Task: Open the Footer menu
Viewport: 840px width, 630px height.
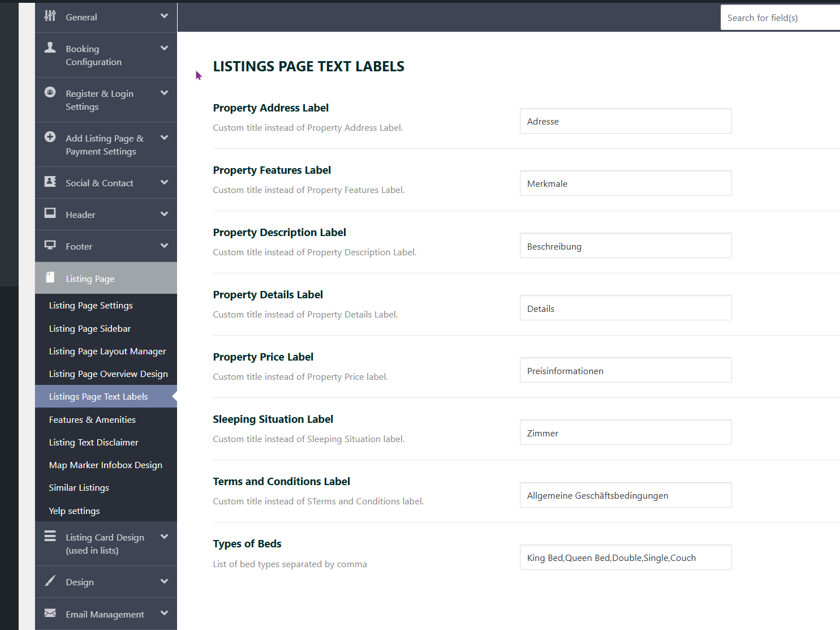Action: click(106, 246)
